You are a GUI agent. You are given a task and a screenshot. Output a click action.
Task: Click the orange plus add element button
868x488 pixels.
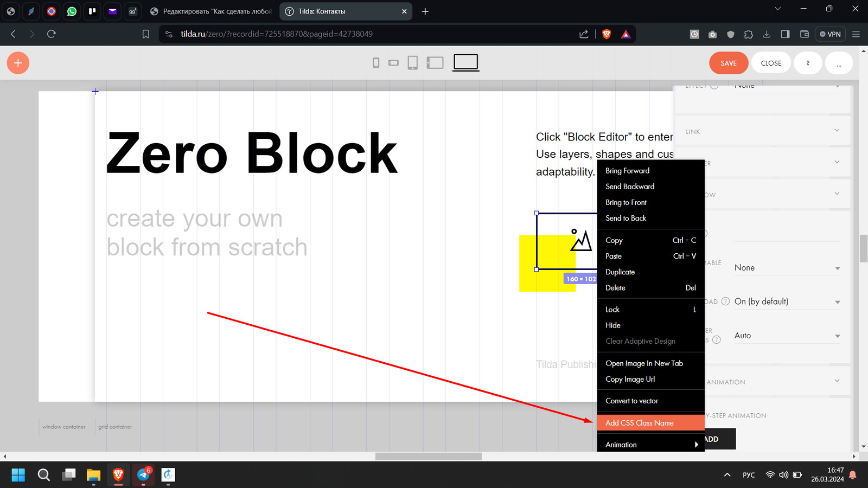(18, 63)
